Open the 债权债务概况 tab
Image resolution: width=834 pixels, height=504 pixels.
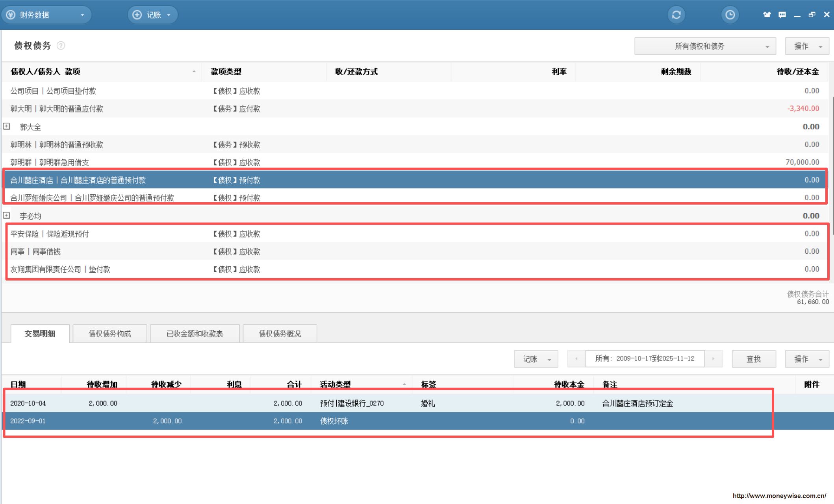click(x=280, y=334)
